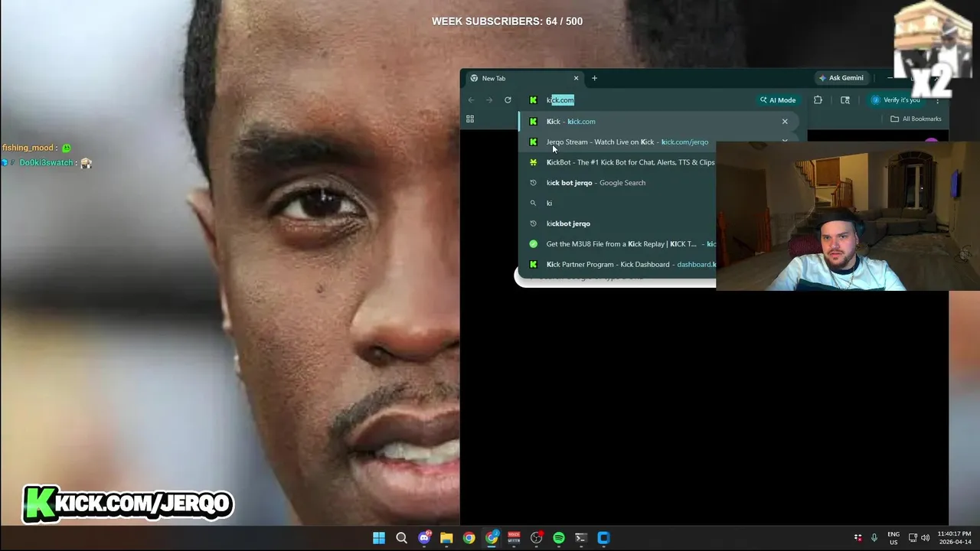Open the Kick Partner Program - Kick Dashboard suggestion
980x551 pixels.
617,265
